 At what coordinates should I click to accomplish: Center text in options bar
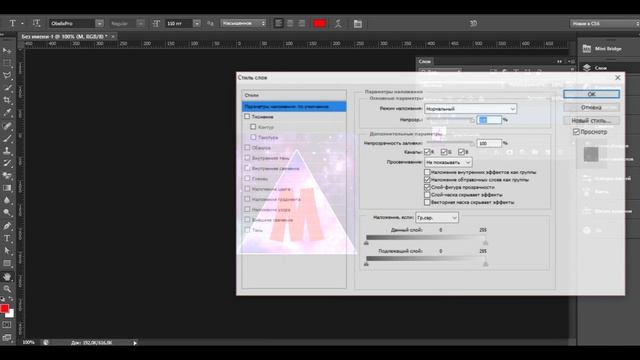tap(290, 23)
